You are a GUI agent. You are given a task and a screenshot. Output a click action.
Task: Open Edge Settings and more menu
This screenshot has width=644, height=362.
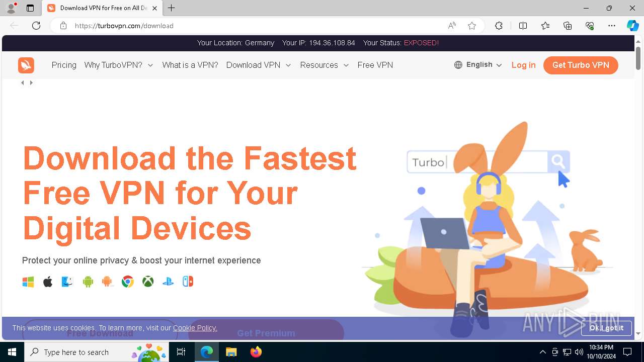(x=612, y=26)
